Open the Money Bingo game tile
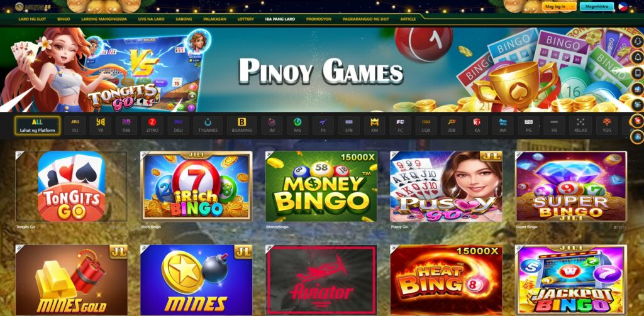Viewport: 644px width, 316px height. [321, 187]
